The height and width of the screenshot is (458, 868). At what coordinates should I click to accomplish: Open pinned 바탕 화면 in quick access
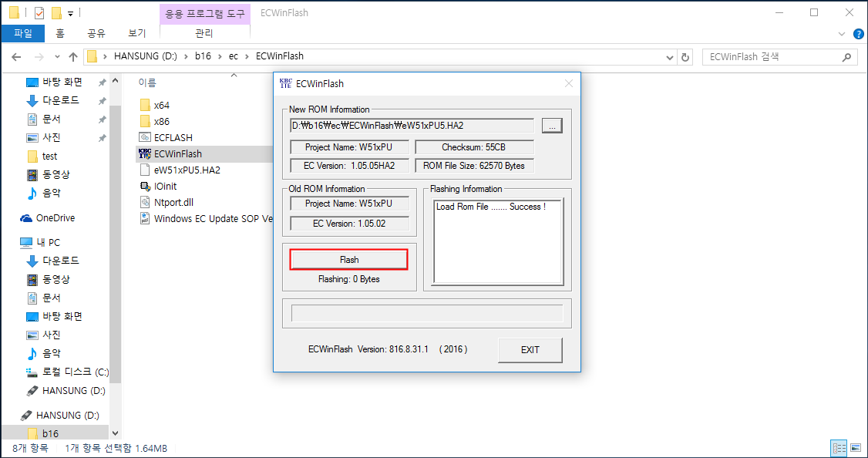pyautogui.click(x=62, y=82)
